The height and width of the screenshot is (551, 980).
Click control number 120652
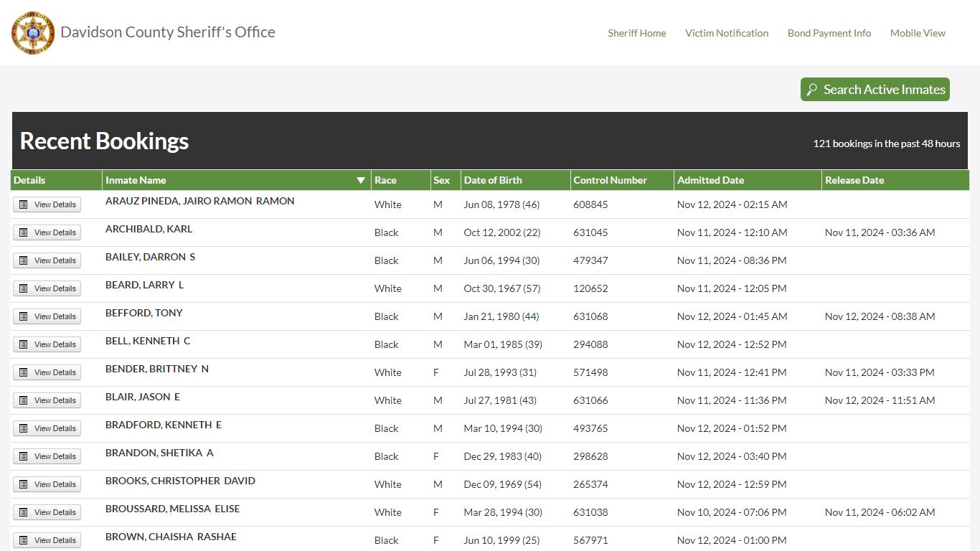tap(590, 288)
